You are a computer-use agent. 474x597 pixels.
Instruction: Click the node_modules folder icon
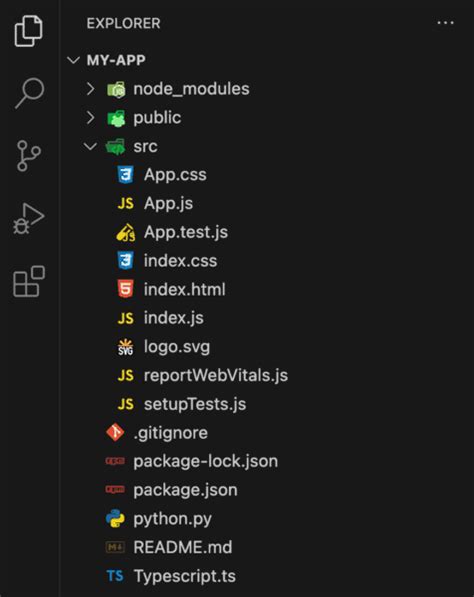tap(116, 89)
